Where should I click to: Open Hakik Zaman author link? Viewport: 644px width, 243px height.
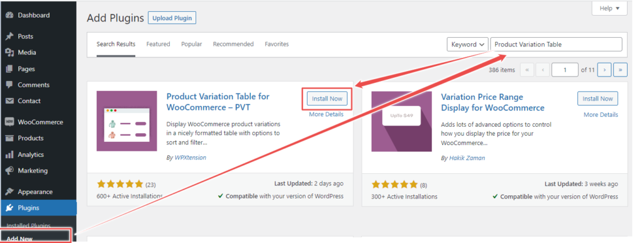tap(467, 158)
